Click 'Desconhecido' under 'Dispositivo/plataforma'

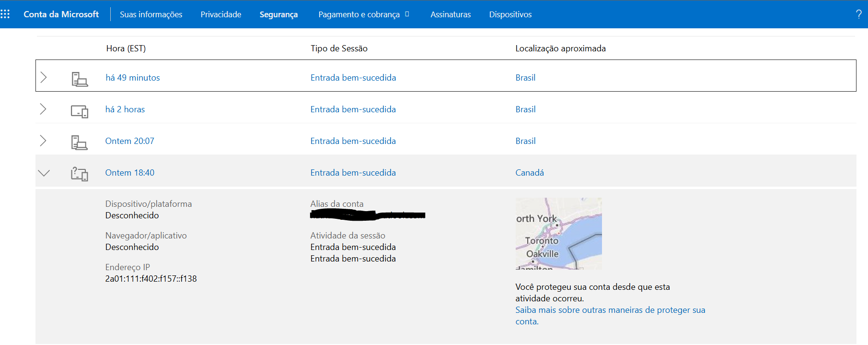[132, 215]
